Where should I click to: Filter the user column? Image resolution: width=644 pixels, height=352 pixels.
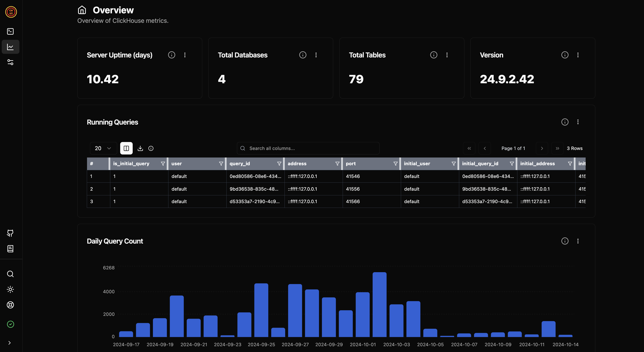(221, 164)
